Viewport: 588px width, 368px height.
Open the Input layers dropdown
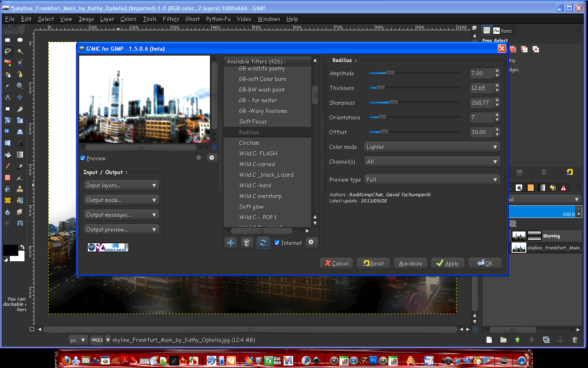pos(121,185)
